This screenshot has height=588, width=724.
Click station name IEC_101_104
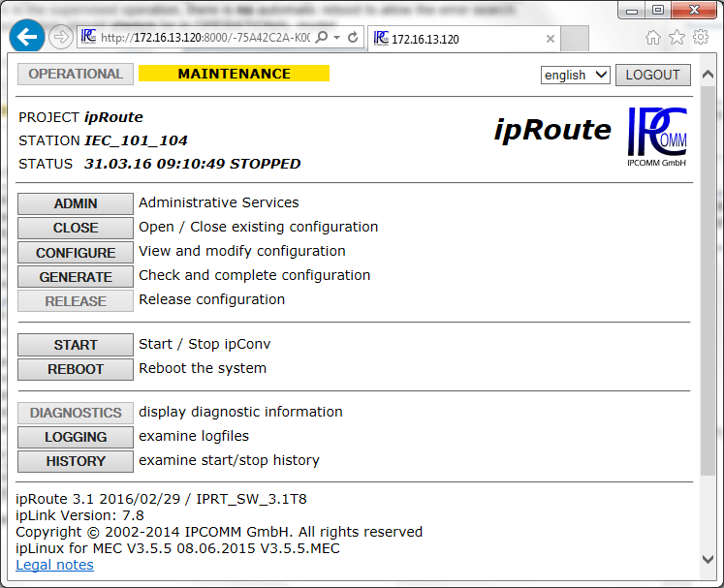136,140
